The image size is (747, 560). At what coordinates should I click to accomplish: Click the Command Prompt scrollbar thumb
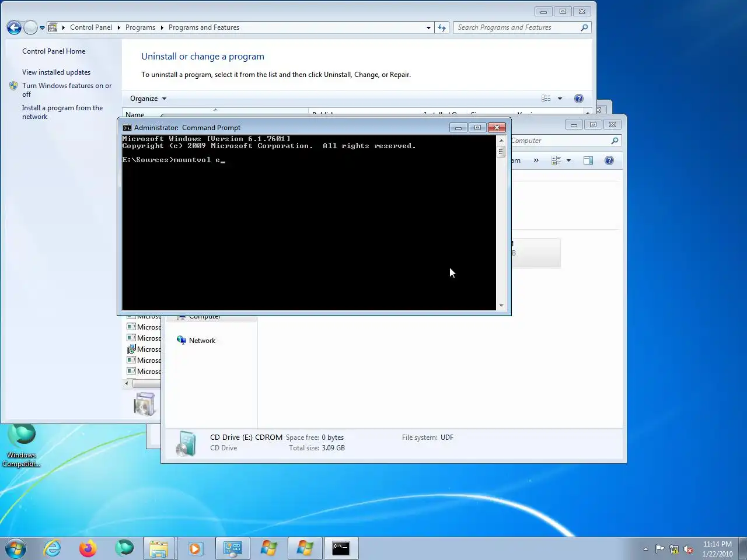501,151
